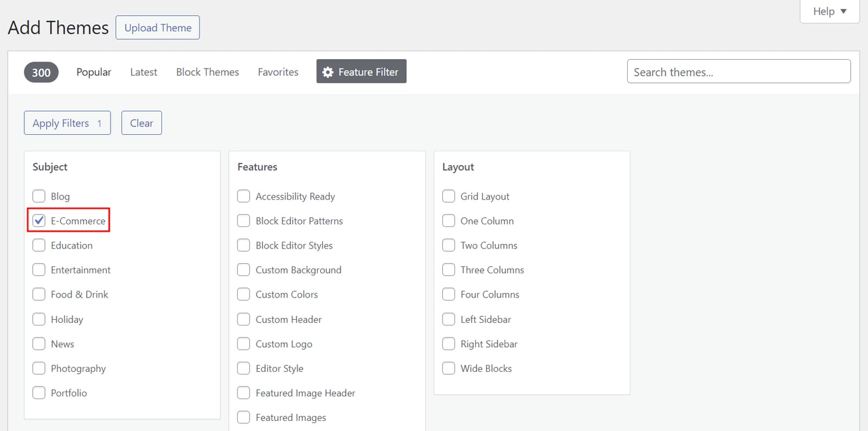Image resolution: width=868 pixels, height=431 pixels.
Task: Open the Help dropdown
Action: (x=828, y=11)
